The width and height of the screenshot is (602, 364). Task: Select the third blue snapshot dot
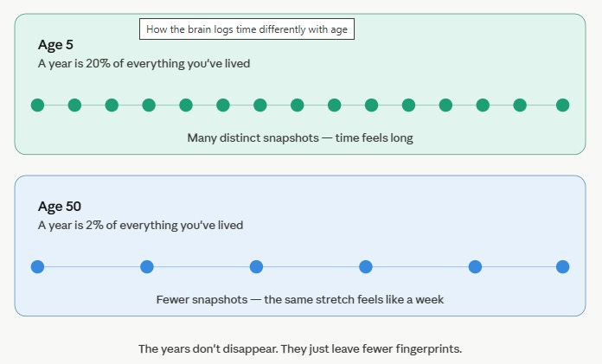click(x=257, y=266)
